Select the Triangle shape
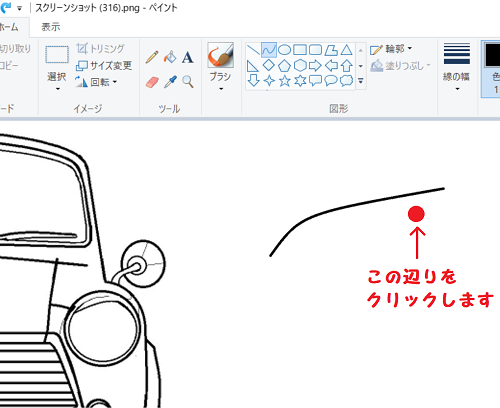Screen dimensions: 500x408 coord(347,50)
